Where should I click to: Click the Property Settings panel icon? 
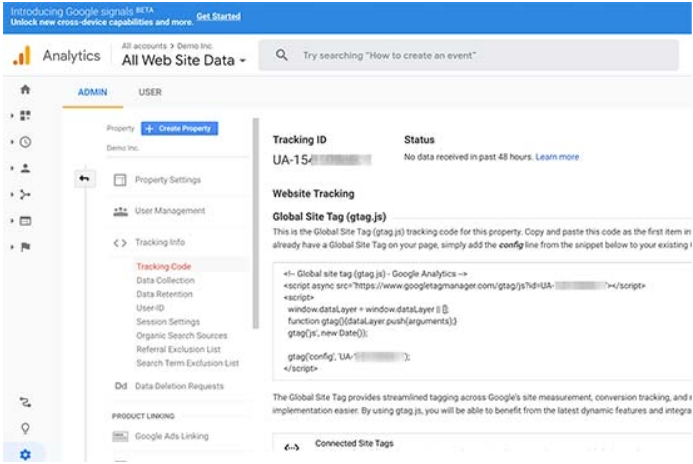pos(120,180)
